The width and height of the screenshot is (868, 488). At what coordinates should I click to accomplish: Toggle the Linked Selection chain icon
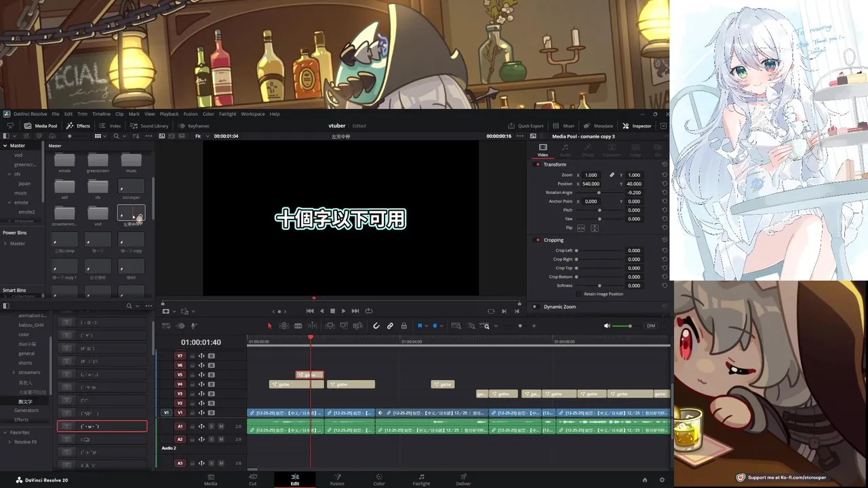(390, 326)
